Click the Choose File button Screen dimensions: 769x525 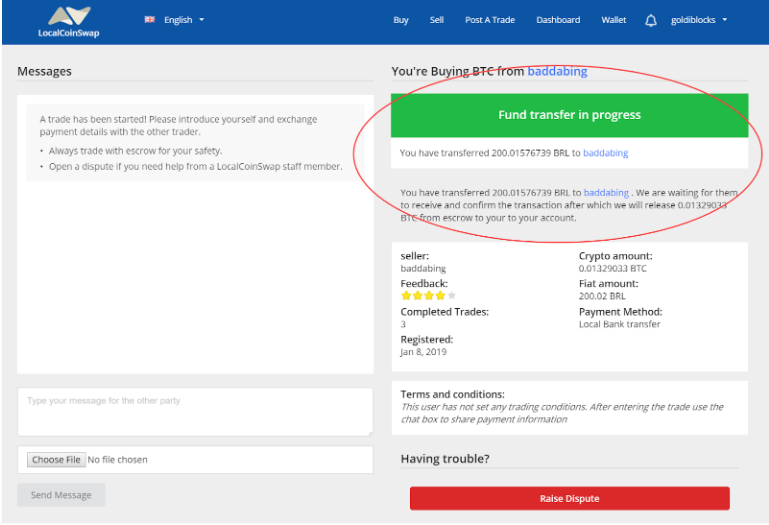pos(56,460)
